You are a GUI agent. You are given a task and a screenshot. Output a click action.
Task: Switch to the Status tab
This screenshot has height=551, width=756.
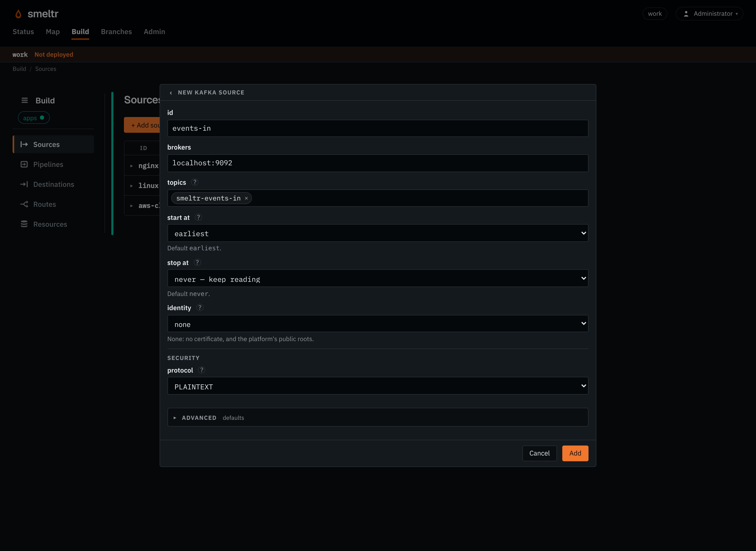pyautogui.click(x=23, y=32)
